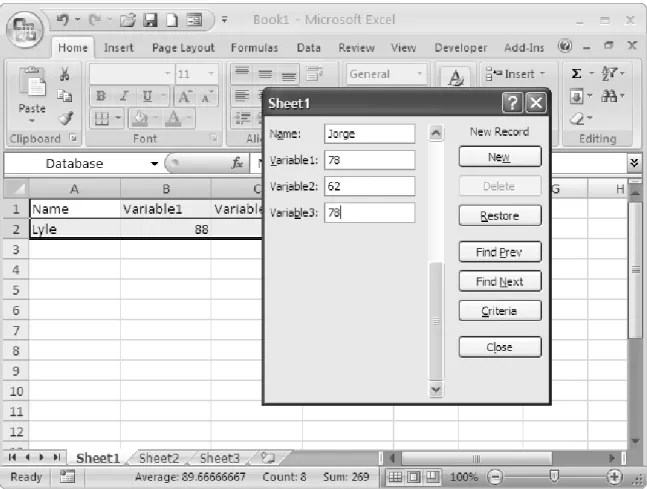Viewport: 647px width, 489px height.
Task: Open the Borders dropdown arrow
Action: tap(118, 118)
